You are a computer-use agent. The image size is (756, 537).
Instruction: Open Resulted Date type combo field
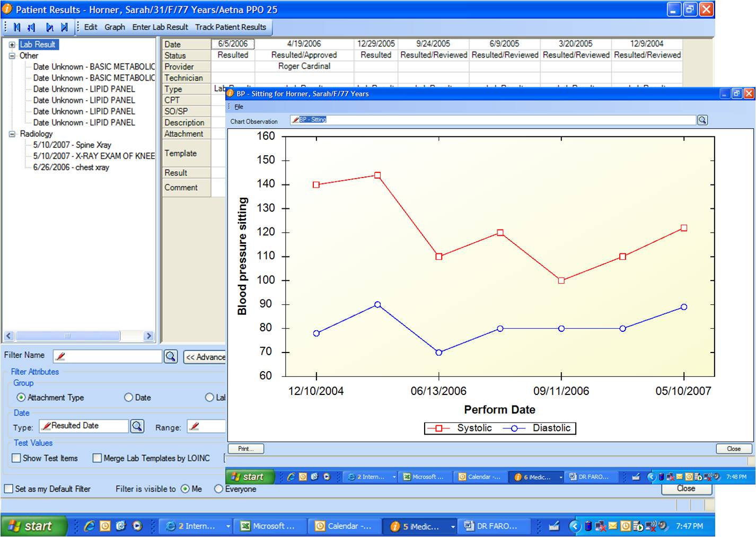[x=84, y=426]
